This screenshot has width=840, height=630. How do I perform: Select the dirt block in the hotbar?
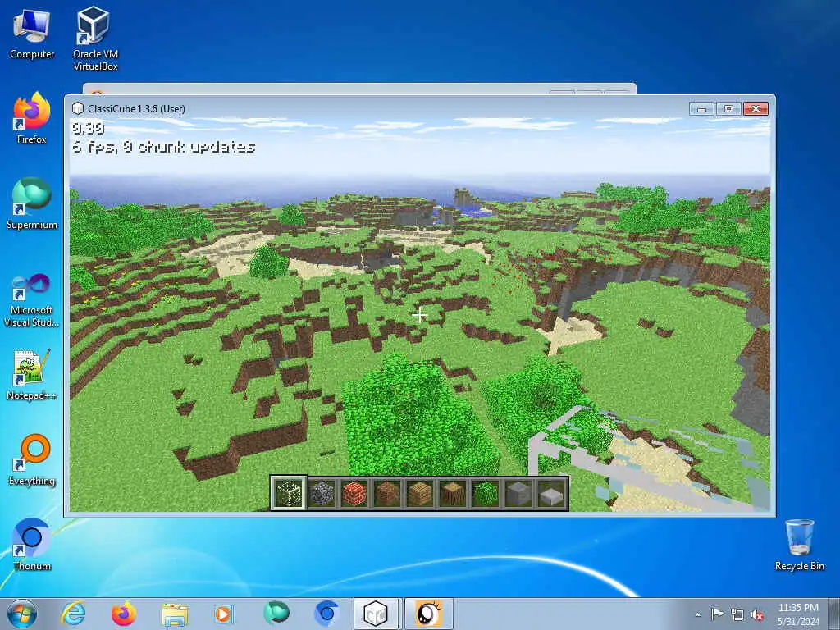tap(387, 493)
